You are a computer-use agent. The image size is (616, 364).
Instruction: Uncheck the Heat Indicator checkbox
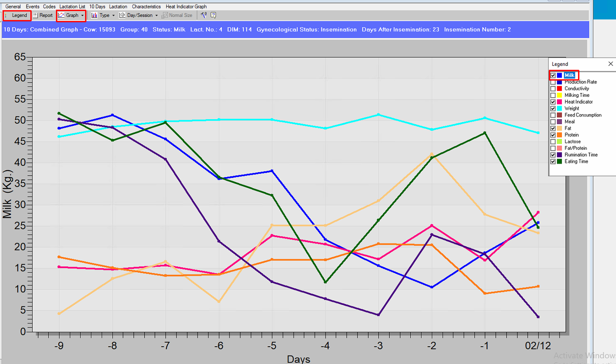553,102
